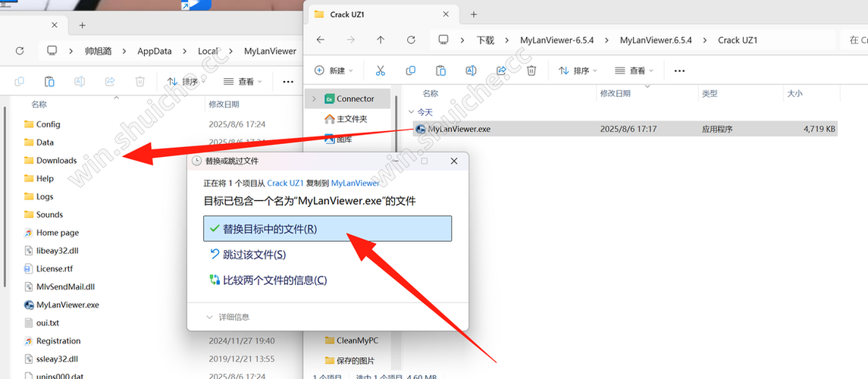The image size is (868, 379).
Task: Select the Registration shortcut in MyLanViewer window
Action: click(52, 341)
